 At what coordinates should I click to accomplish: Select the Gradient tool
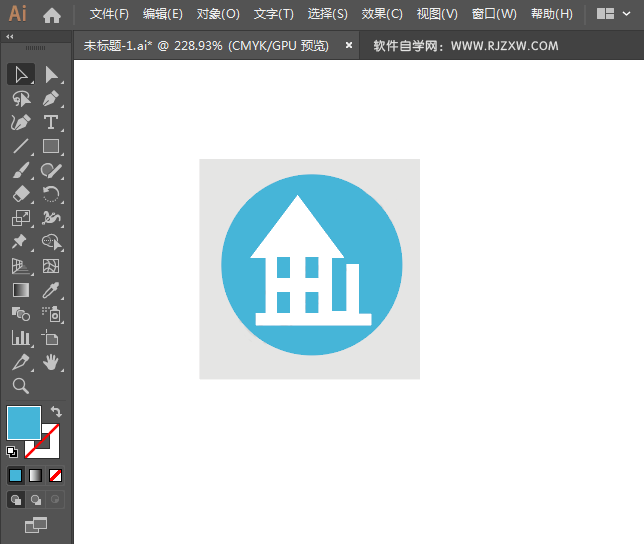click(21, 290)
